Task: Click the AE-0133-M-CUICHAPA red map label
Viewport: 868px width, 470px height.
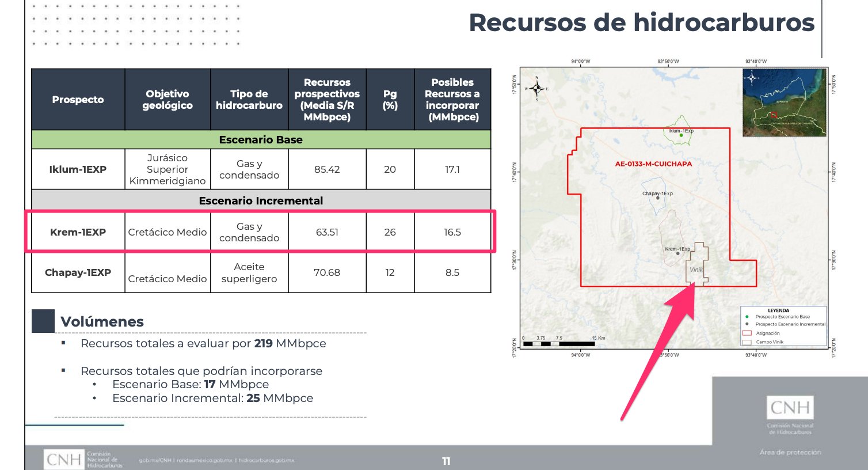Action: click(653, 164)
